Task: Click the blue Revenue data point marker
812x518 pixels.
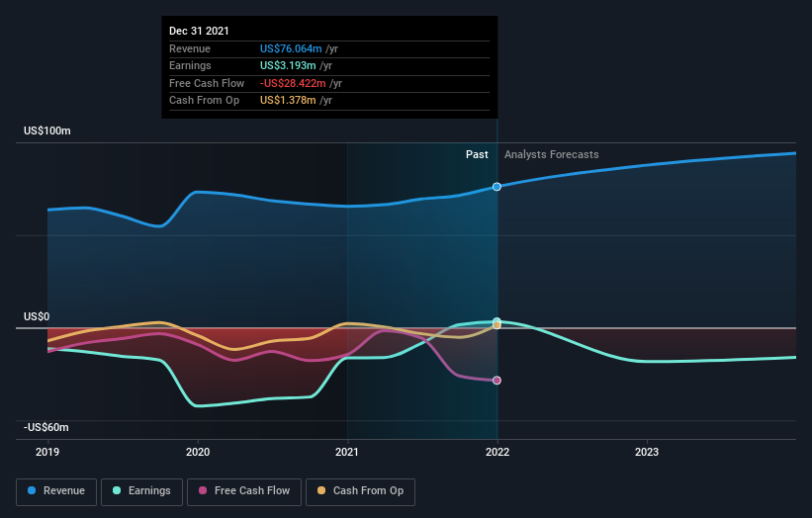Action: [496, 186]
